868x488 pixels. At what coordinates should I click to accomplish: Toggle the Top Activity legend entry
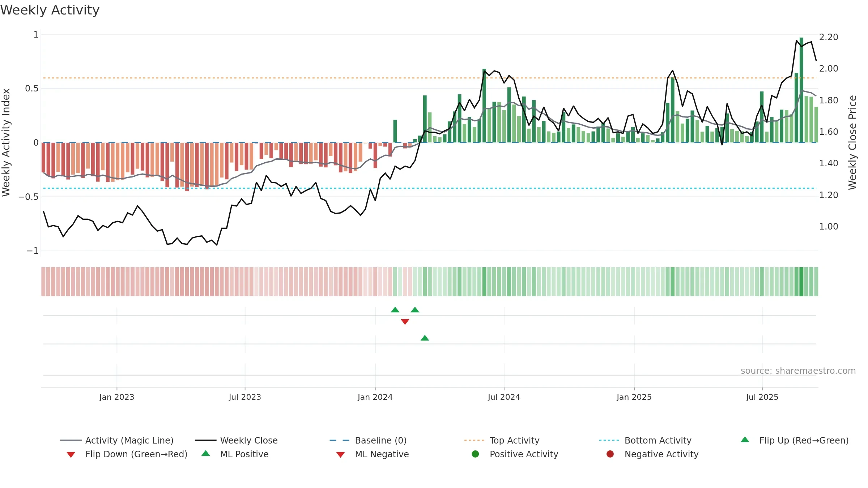point(502,440)
